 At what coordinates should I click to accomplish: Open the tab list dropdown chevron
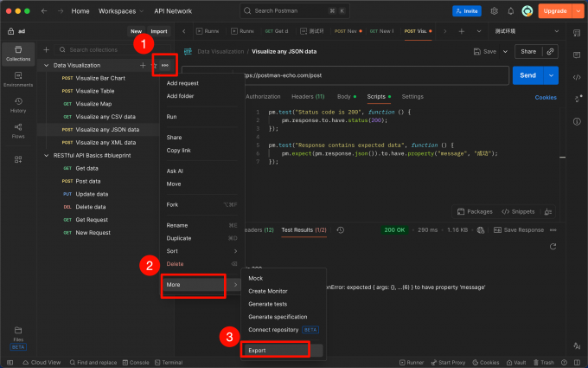pyautogui.click(x=479, y=31)
